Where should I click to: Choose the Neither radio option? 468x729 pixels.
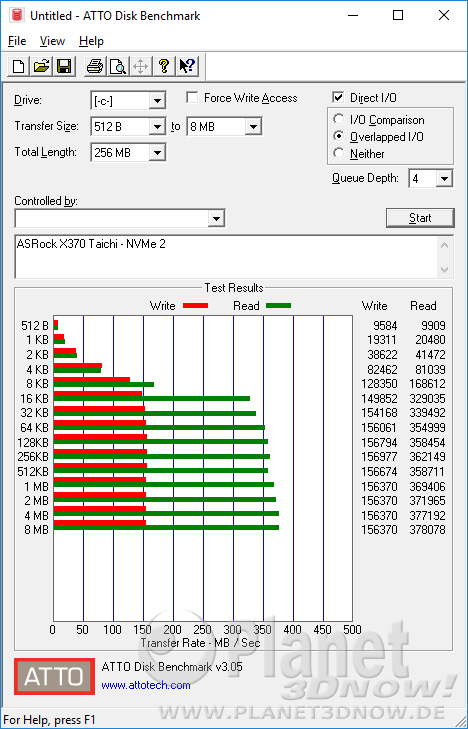[339, 153]
